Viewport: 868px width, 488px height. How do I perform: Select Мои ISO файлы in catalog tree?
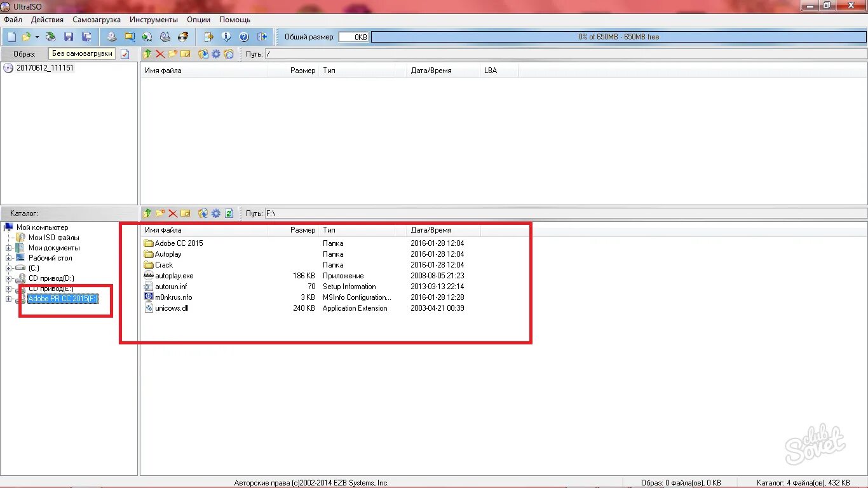54,238
